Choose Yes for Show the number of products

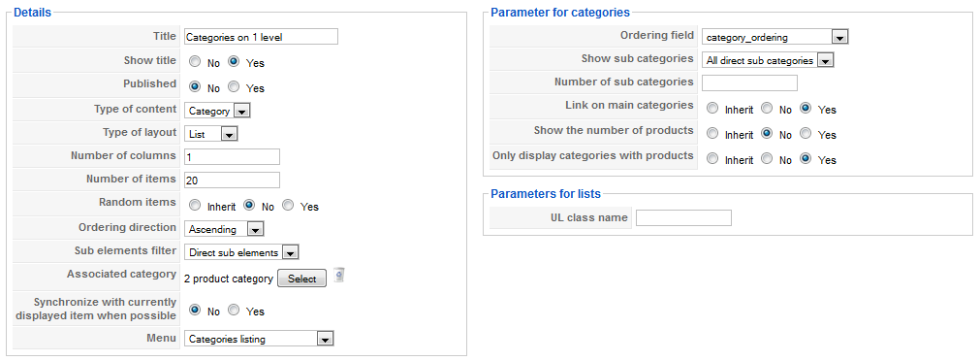click(x=806, y=133)
